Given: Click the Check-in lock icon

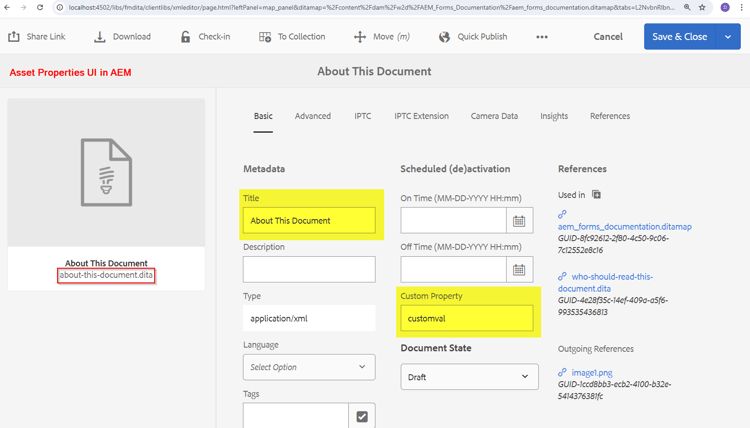Looking at the screenshot, I should 185,37.
